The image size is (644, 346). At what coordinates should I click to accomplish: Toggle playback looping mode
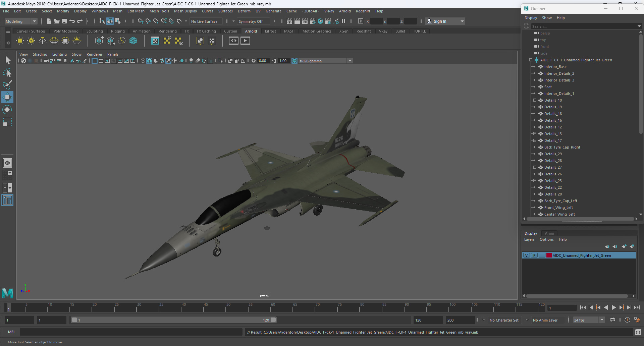(612, 320)
